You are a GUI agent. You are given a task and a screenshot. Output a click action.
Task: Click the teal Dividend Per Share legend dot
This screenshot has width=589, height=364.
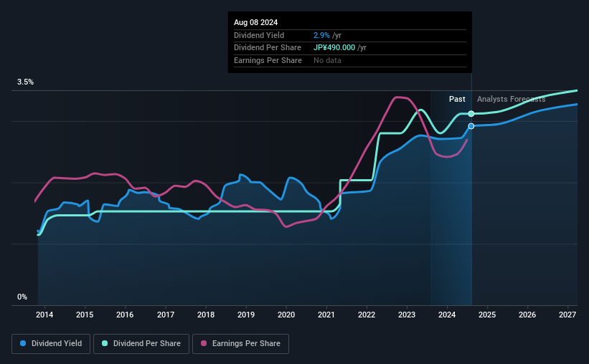[x=105, y=343]
